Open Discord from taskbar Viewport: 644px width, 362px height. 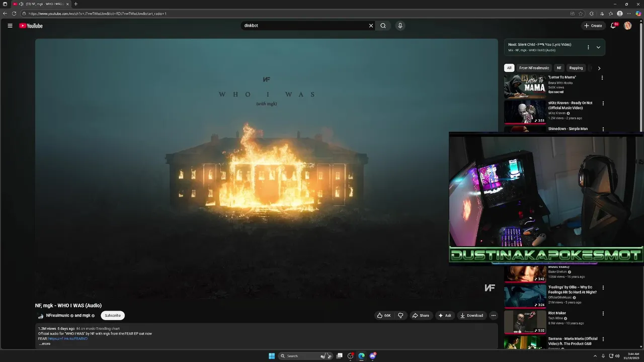[373, 356]
